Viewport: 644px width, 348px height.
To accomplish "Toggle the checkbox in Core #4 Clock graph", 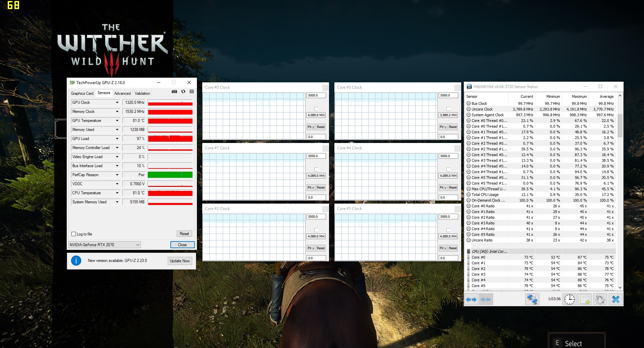I will point(448,169).
